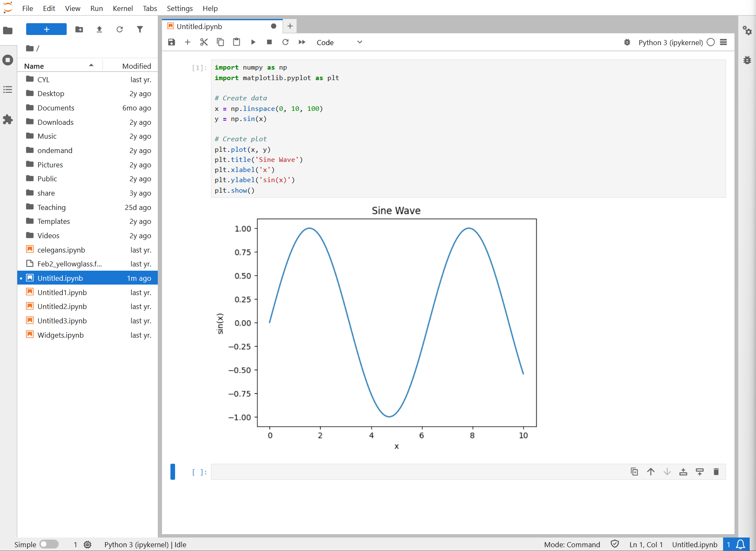Open the Edit menu

click(x=49, y=8)
